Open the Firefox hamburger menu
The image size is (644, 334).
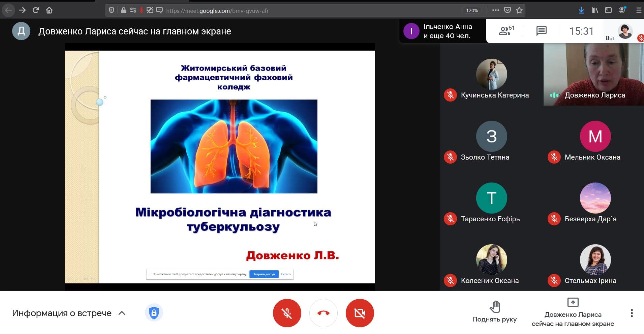[639, 10]
